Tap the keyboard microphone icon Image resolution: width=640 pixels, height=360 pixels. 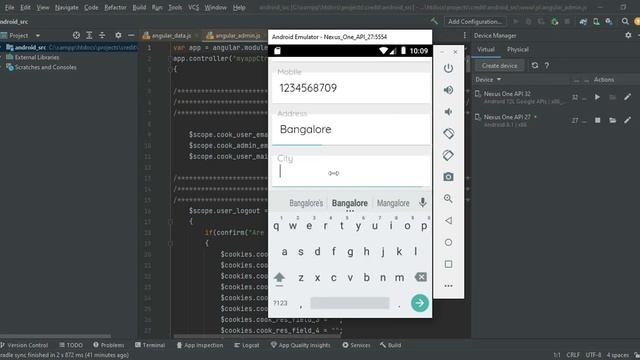tap(423, 202)
